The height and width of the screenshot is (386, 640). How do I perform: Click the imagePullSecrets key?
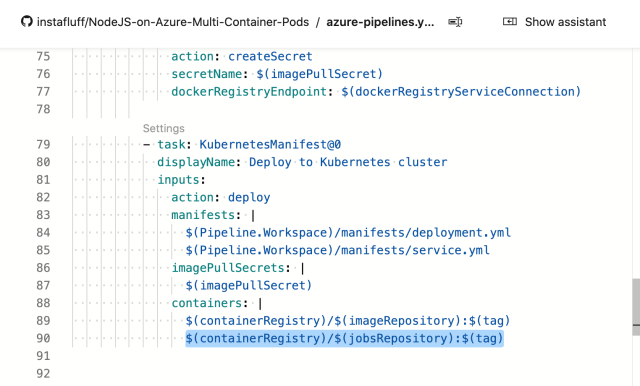tap(228, 268)
